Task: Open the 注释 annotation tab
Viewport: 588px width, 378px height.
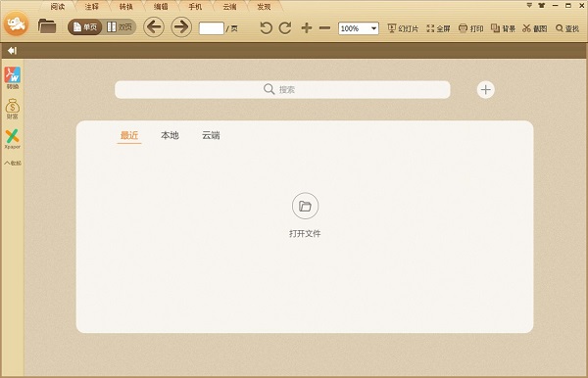Action: [x=91, y=7]
